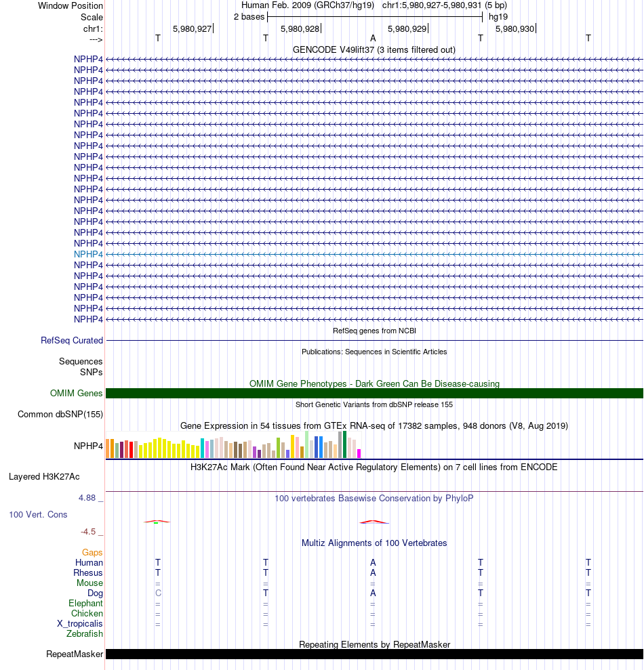Image resolution: width=644 pixels, height=670 pixels.
Task: Click the gray C base in Dog row
Action: point(158,593)
